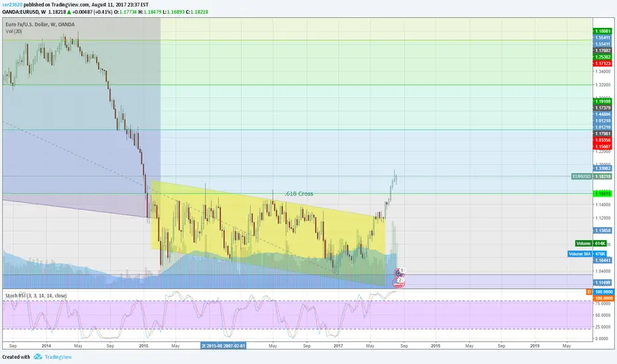Click the lower economic event flag marker
This screenshot has height=364, width=617.
(x=399, y=281)
